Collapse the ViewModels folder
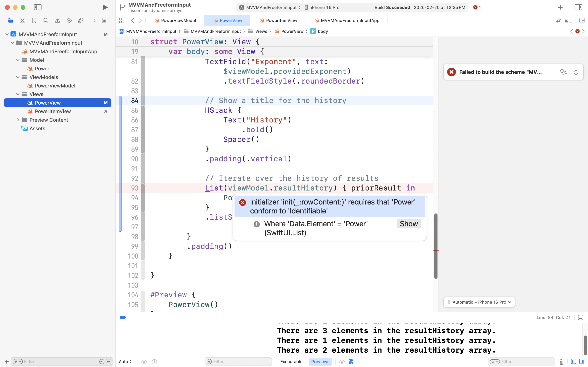The height and width of the screenshot is (367, 588). (18, 77)
